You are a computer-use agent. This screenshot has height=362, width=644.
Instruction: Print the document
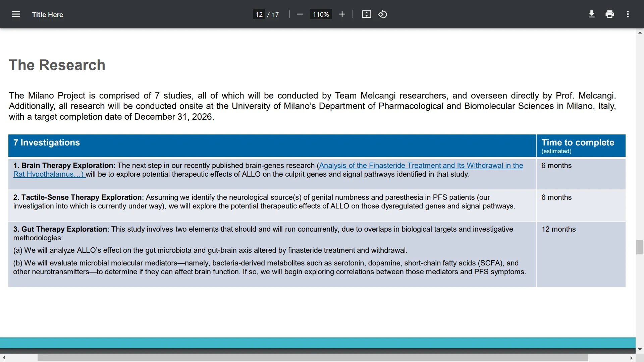(x=610, y=14)
